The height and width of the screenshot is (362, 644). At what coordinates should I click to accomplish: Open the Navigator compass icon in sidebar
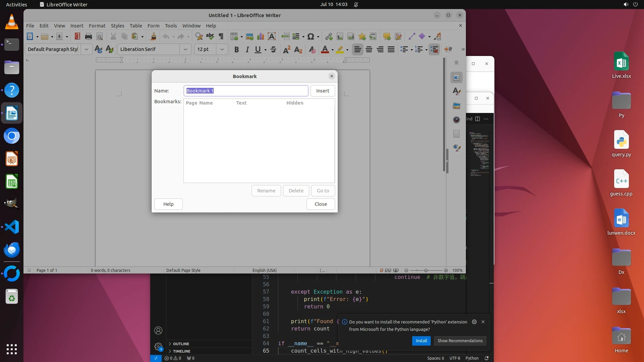457,120
